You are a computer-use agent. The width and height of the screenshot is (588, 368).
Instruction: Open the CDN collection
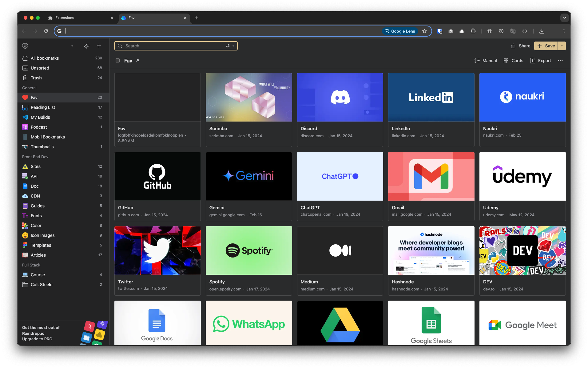63,196
